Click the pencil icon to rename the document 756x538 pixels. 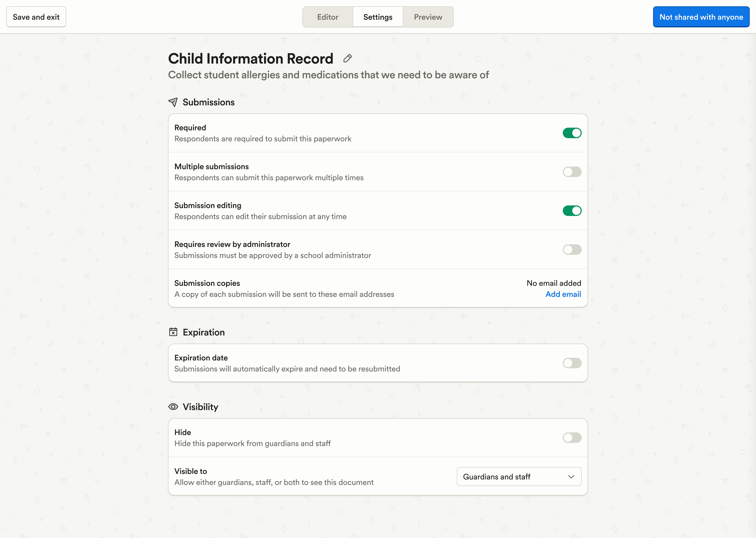coord(347,58)
